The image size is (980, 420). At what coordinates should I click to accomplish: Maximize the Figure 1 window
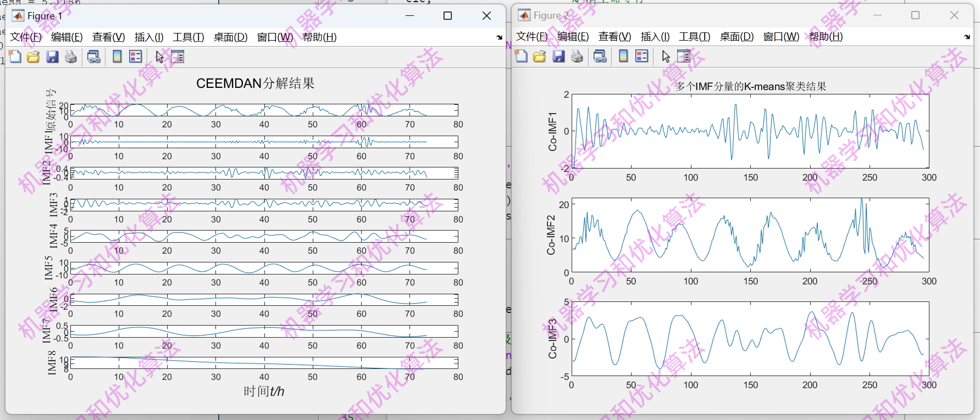point(448,15)
